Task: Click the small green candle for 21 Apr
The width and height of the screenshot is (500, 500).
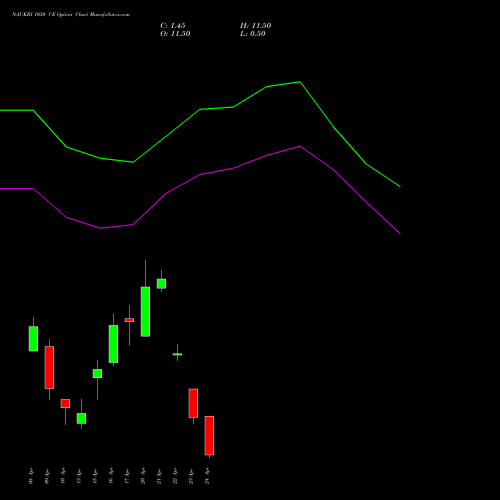Action: tap(161, 284)
